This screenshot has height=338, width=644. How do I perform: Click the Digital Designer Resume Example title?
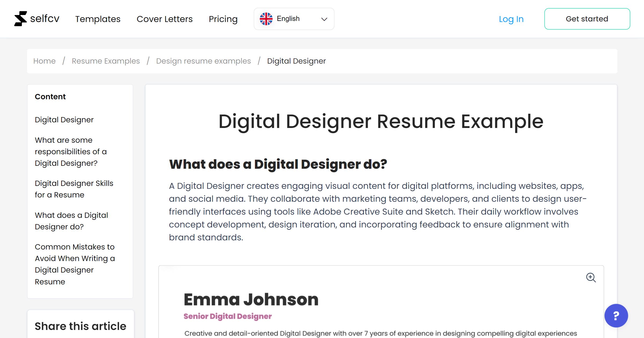(381, 122)
